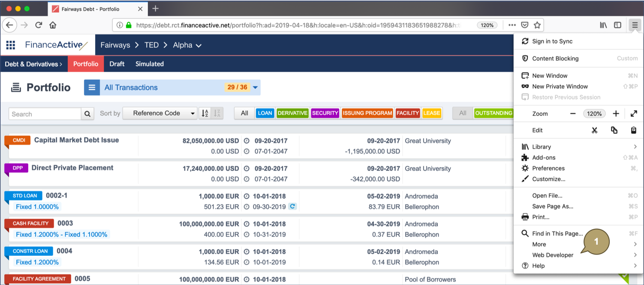The width and height of the screenshot is (644, 285).
Task: Open the Reference Code sort dropdown
Action: (160, 113)
